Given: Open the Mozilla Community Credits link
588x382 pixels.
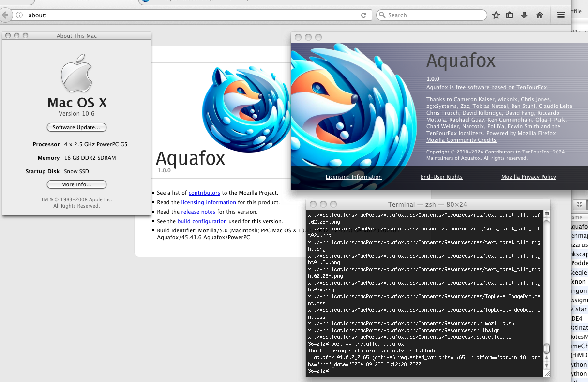Looking at the screenshot, I should [461, 140].
